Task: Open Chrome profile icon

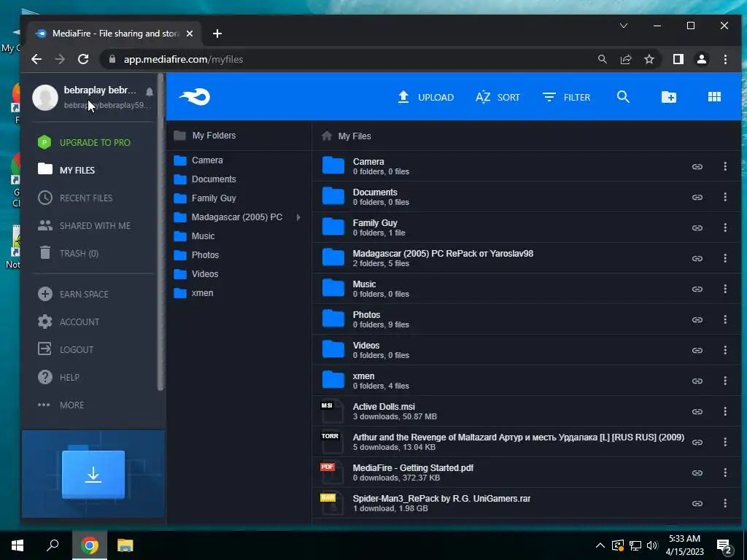Action: [702, 59]
